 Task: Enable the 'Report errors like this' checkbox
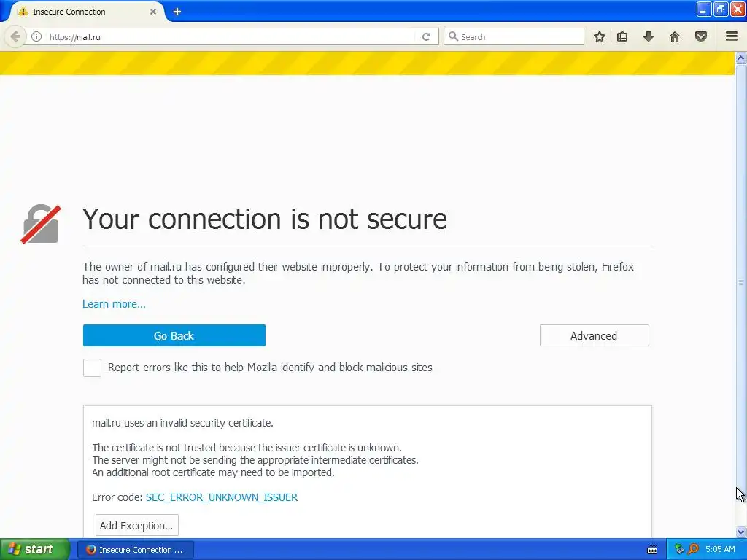coord(92,367)
